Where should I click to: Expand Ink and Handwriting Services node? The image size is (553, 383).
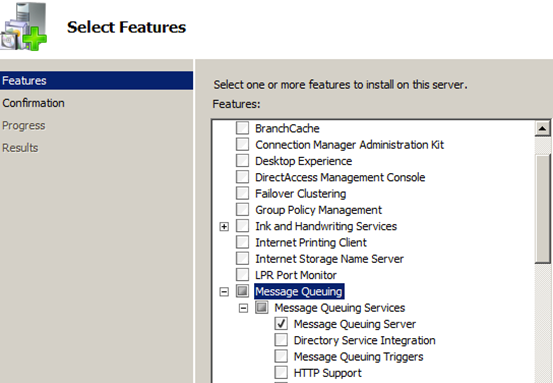[224, 226]
